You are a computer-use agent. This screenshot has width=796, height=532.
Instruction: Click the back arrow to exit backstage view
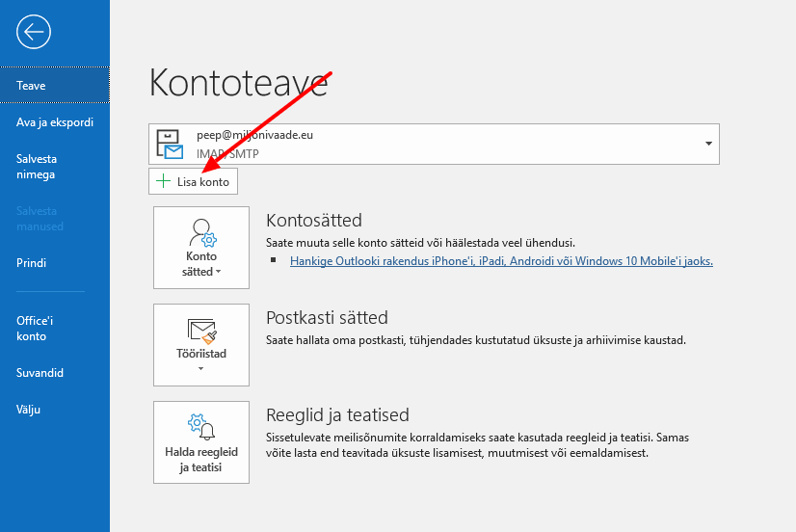pos(34,32)
